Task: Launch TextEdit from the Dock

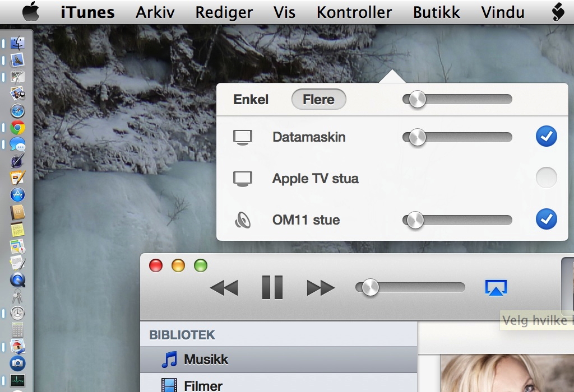Action: click(17, 263)
